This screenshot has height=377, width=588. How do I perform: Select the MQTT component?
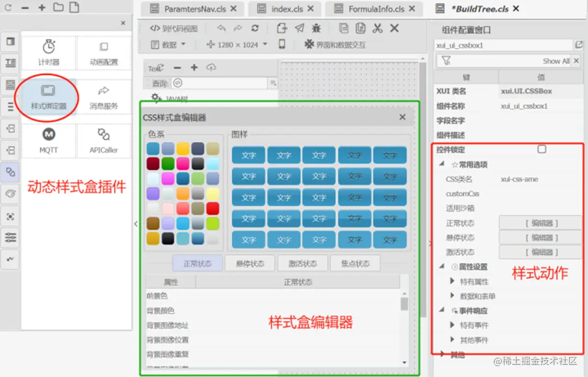(49, 141)
